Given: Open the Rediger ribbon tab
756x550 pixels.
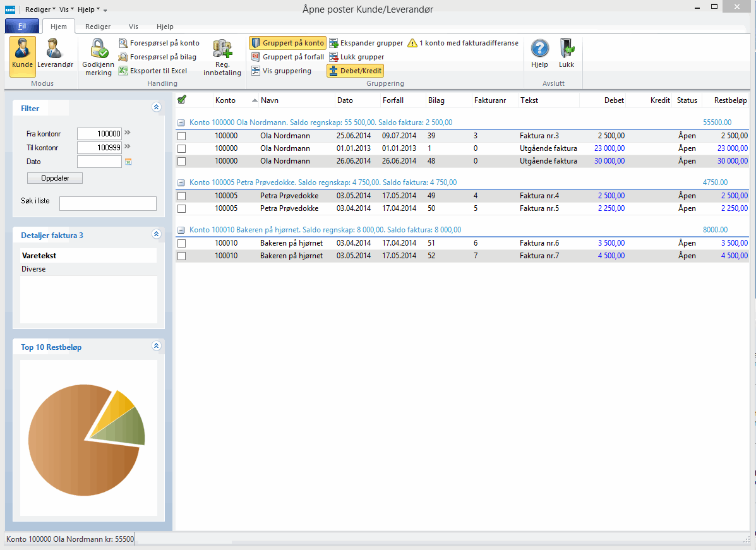Looking at the screenshot, I should (x=98, y=27).
